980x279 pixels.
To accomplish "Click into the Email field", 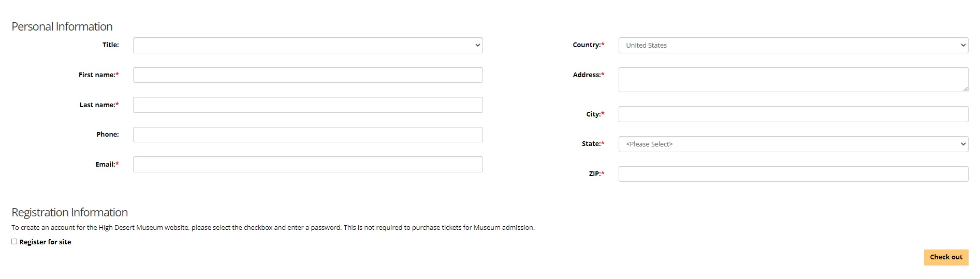I will (x=308, y=164).
